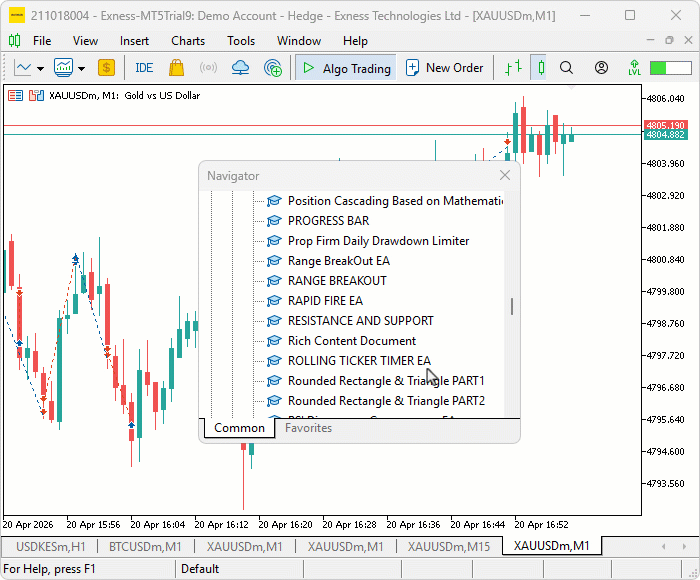Click the Rich Content Document cap icon
The height and width of the screenshot is (580, 700).
pos(274,341)
